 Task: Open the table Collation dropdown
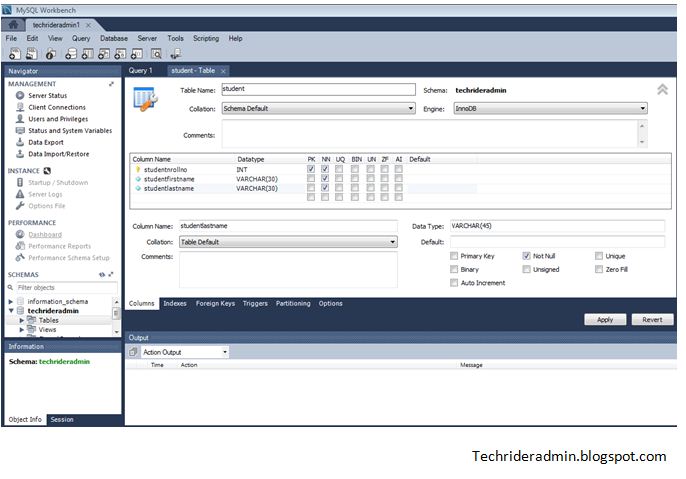pyautogui.click(x=318, y=108)
